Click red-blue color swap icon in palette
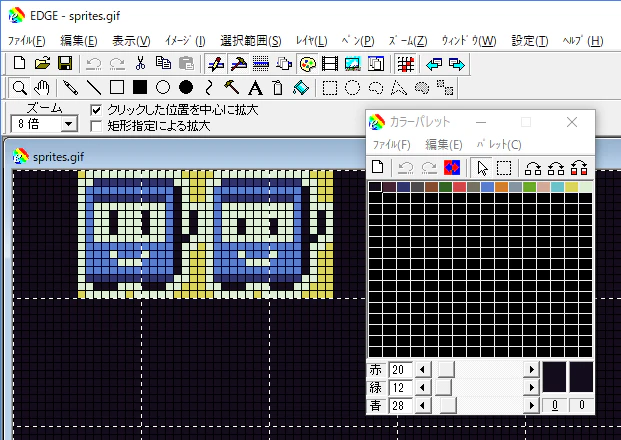Screen dimensions: 621x440 click(x=452, y=168)
